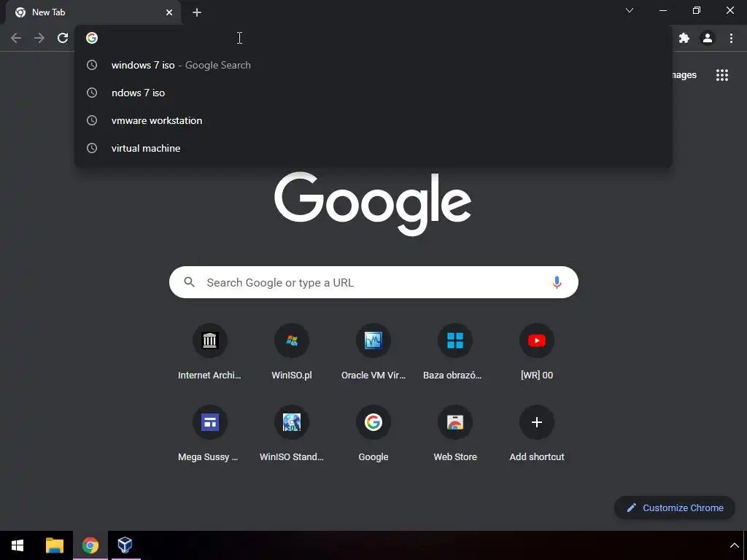The height and width of the screenshot is (560, 747).
Task: Click the magnifier in the search box
Action: coord(189,282)
